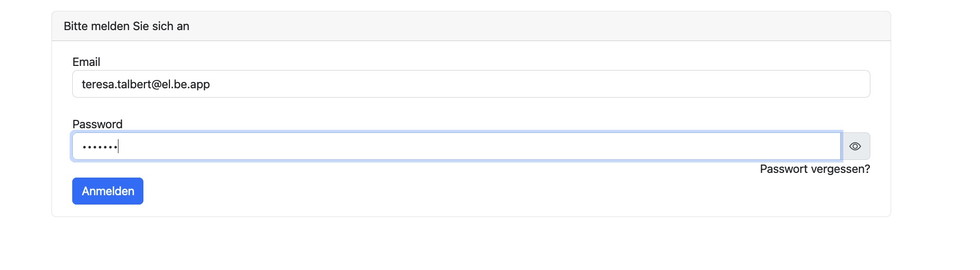Viewport: 980px width, 270px height.
Task: Hit the blue Anmelden sign-in button
Action: pyautogui.click(x=108, y=191)
